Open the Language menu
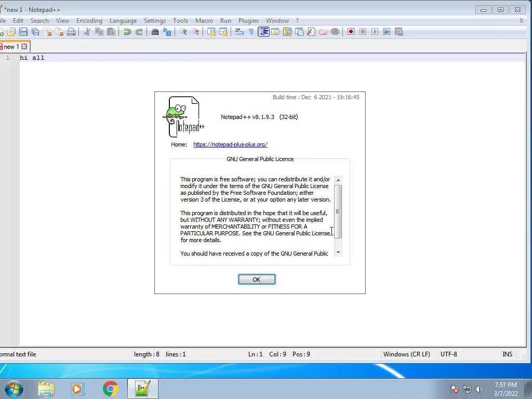Viewport: 532px width, 399px height. tap(123, 21)
